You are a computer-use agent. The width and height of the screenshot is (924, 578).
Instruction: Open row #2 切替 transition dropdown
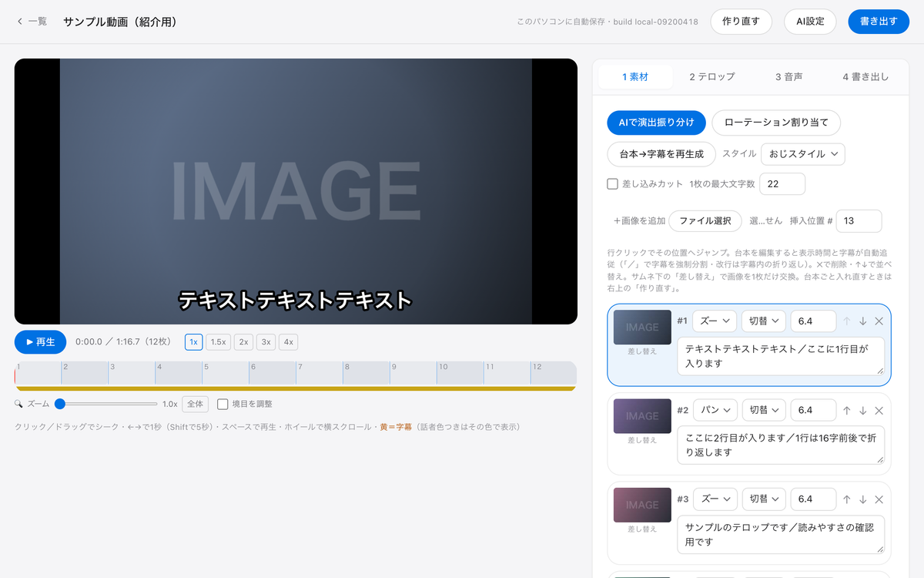pos(764,411)
